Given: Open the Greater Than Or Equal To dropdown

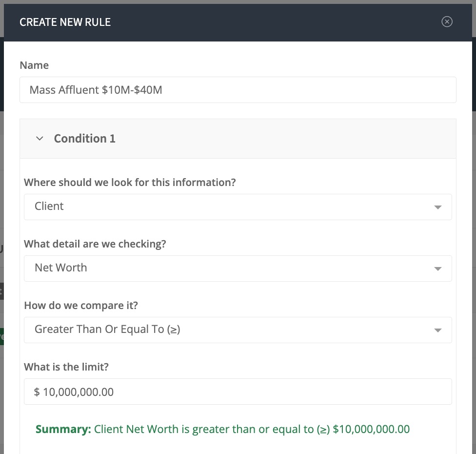Looking at the screenshot, I should (238, 330).
